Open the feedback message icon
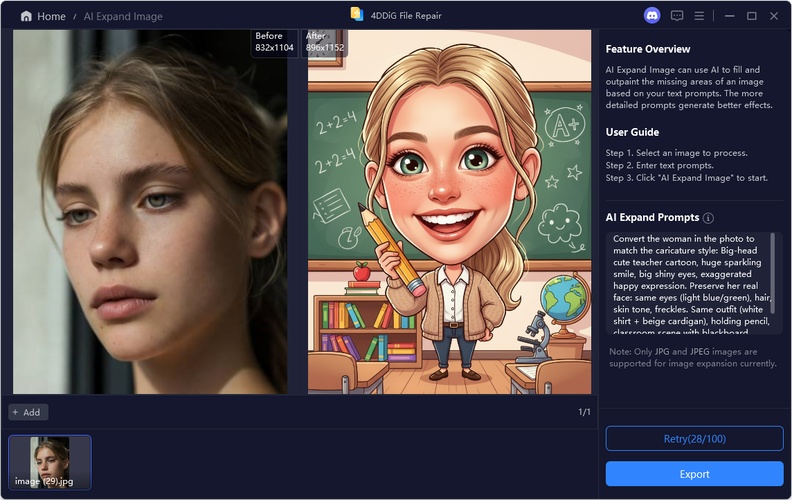Viewport: 792px width, 500px height. click(x=677, y=16)
